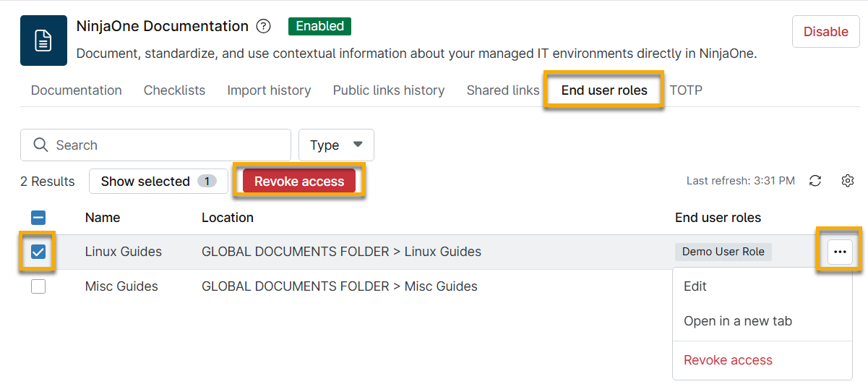Click the 'NinjaOne Documentation' heading

coord(163,26)
